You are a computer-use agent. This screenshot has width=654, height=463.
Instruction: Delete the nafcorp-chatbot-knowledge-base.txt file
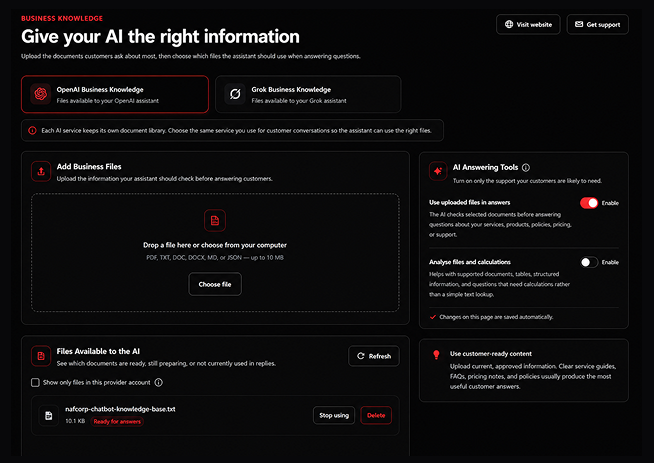376,415
